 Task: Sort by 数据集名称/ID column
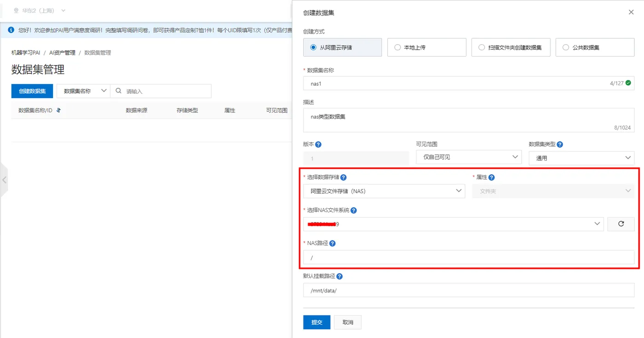pyautogui.click(x=58, y=110)
